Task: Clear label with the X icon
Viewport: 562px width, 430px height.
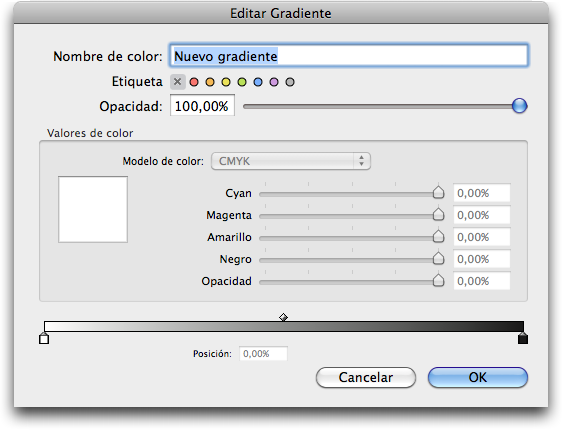Action: tap(177, 82)
